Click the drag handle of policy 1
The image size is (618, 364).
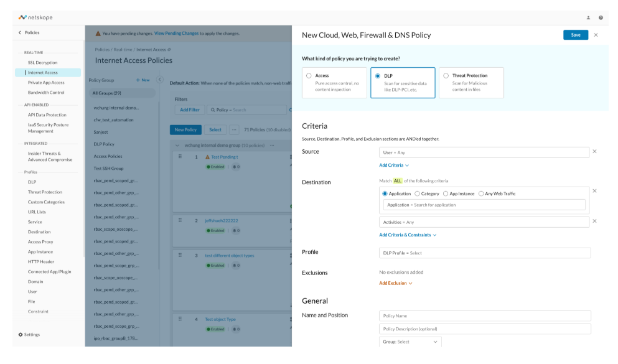[x=180, y=156]
